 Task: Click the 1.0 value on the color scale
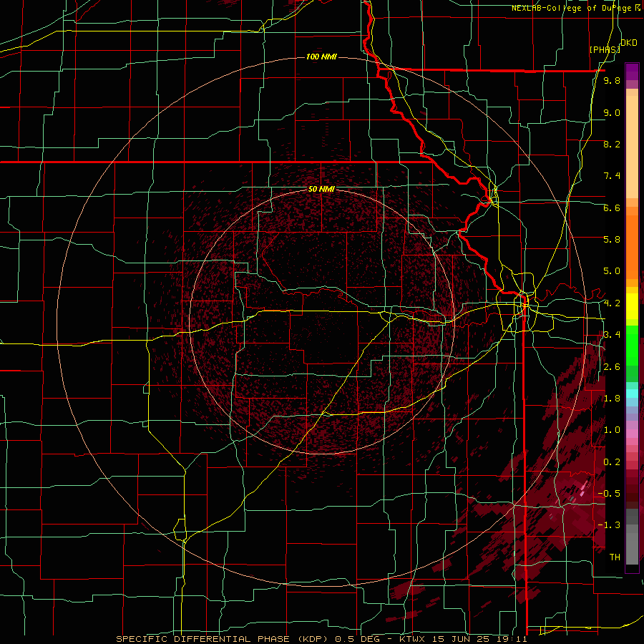(x=612, y=430)
